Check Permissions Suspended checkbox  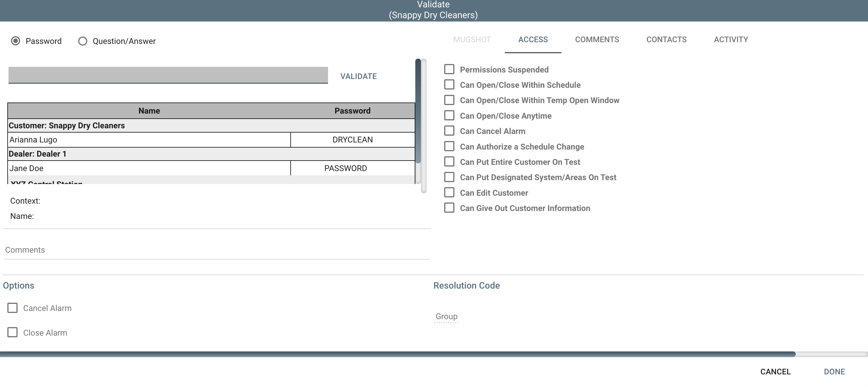coord(449,69)
